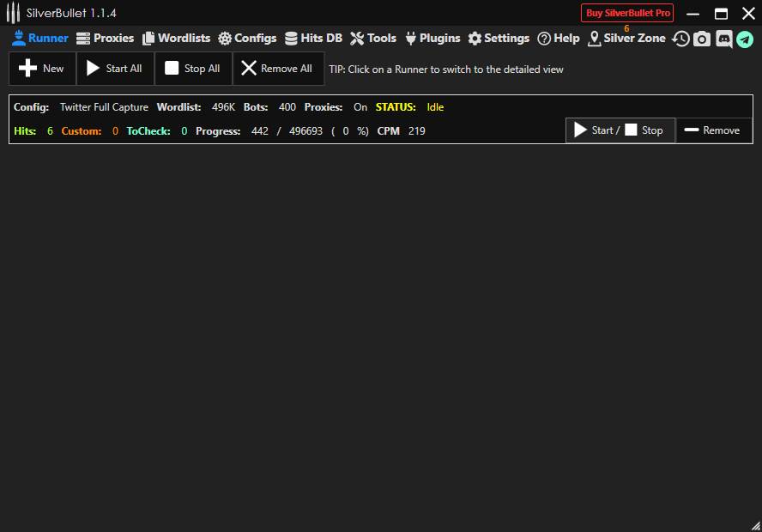Viewport: 762px width, 532px height.
Task: Click the Idle status text
Action: tap(435, 107)
